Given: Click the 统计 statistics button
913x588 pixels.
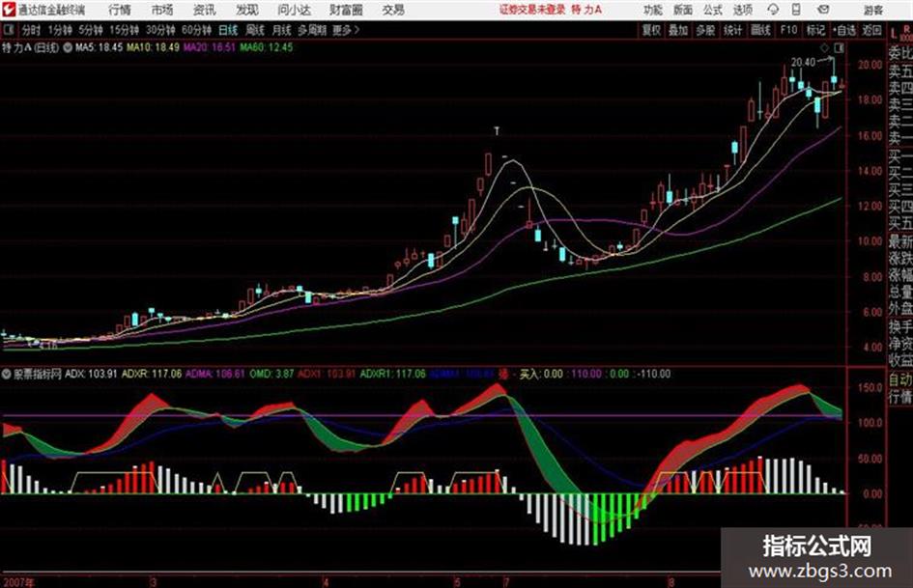Looking at the screenshot, I should click(x=732, y=30).
